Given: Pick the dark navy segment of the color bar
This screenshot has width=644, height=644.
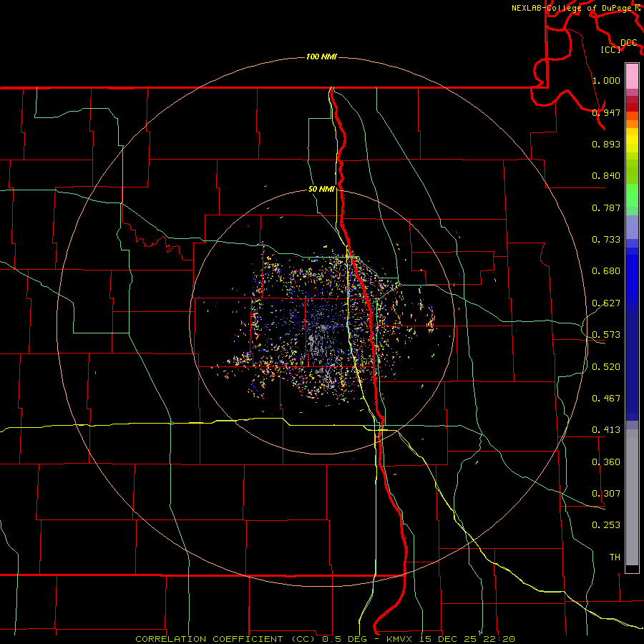Looking at the screenshot, I should click(x=632, y=366).
